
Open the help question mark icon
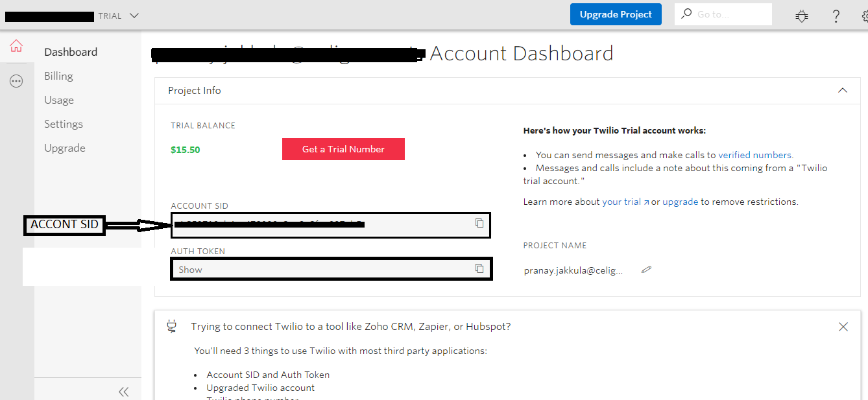tap(836, 16)
